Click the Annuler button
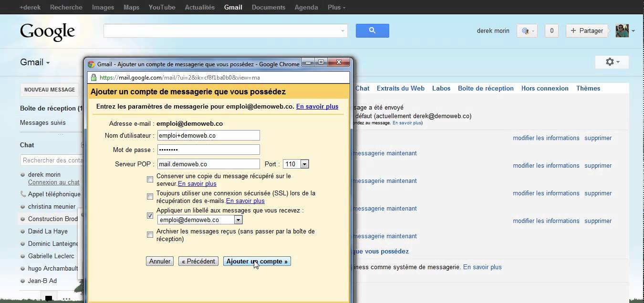The width and height of the screenshot is (644, 303). coord(160,261)
